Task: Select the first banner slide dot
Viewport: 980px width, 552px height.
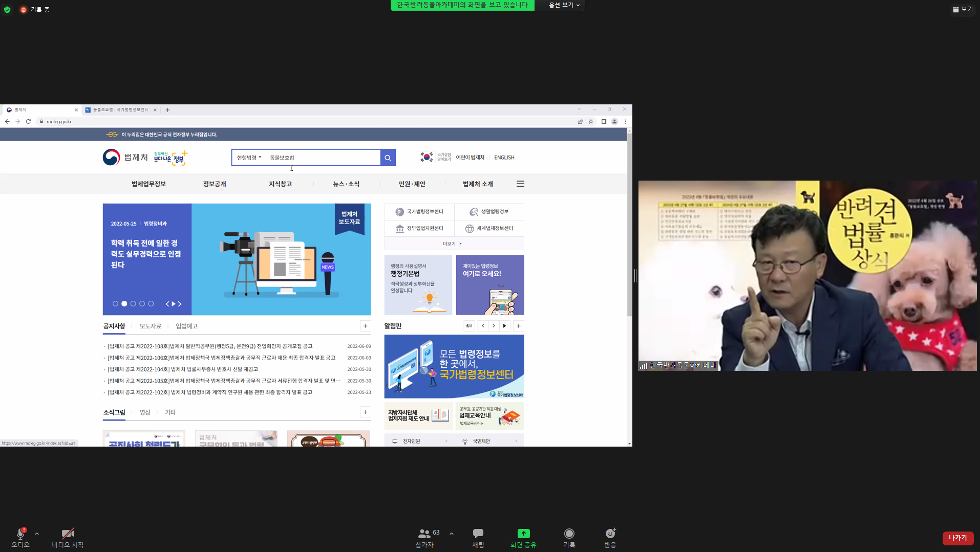Action: pyautogui.click(x=115, y=304)
